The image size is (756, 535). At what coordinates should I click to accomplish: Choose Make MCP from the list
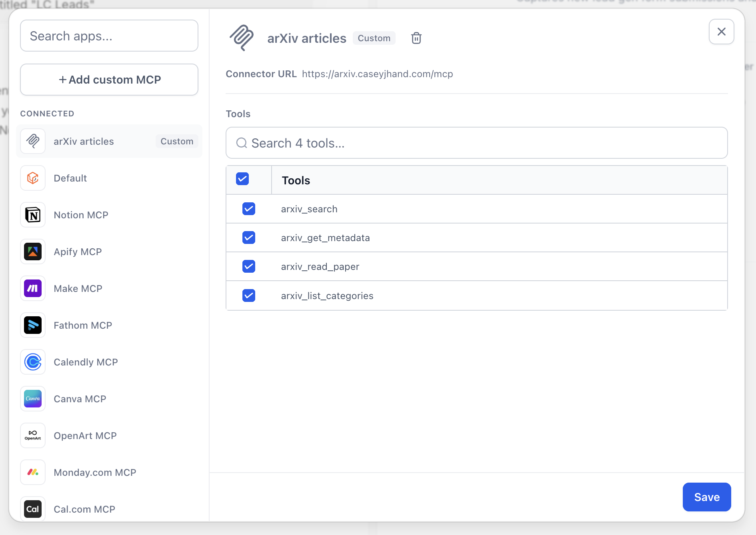tap(109, 288)
